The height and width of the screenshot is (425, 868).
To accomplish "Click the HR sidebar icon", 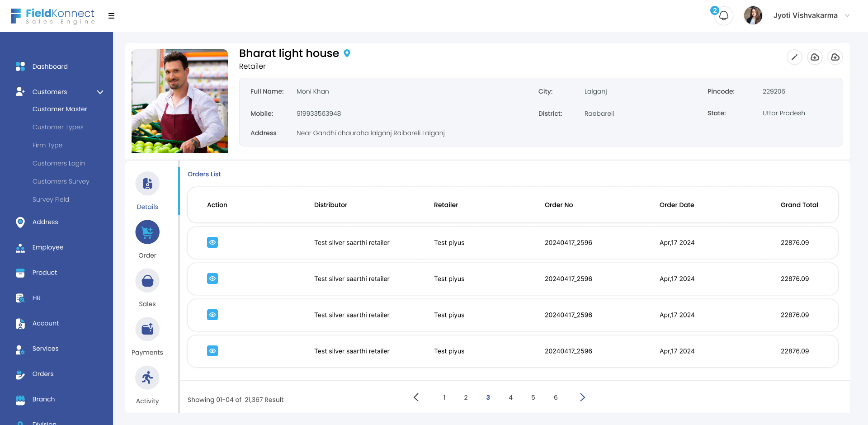I will tap(20, 298).
